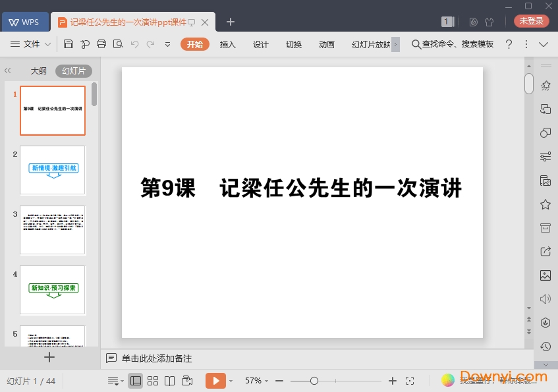Click the image insert icon in right sidebar
This screenshot has height=392, width=558.
pos(544,275)
